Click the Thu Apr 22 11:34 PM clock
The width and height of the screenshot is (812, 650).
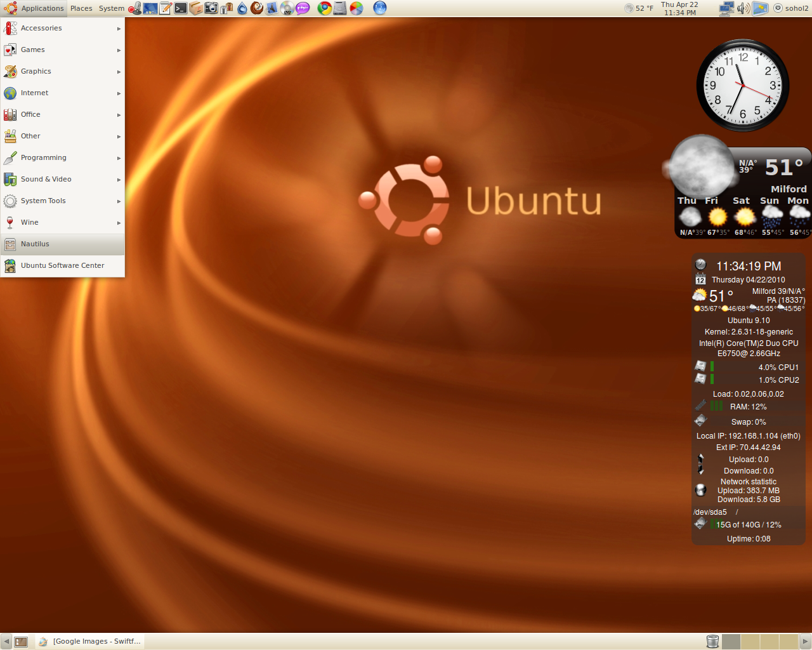click(679, 8)
